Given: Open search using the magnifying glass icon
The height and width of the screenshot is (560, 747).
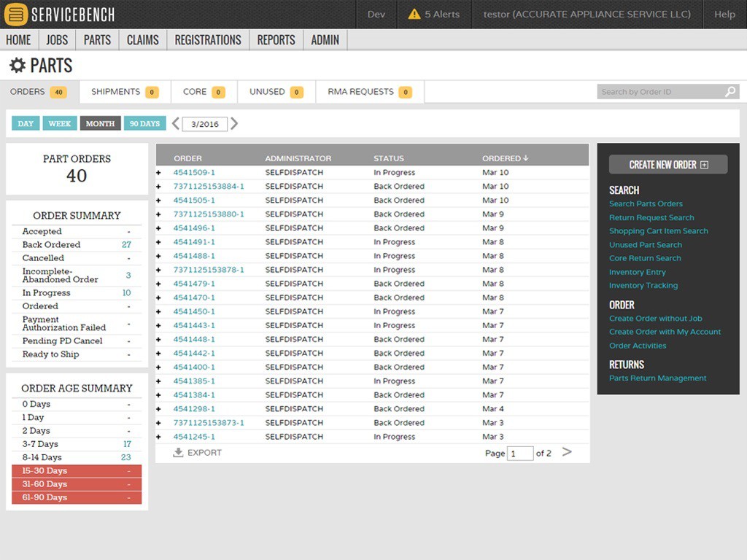Looking at the screenshot, I should pyautogui.click(x=729, y=91).
